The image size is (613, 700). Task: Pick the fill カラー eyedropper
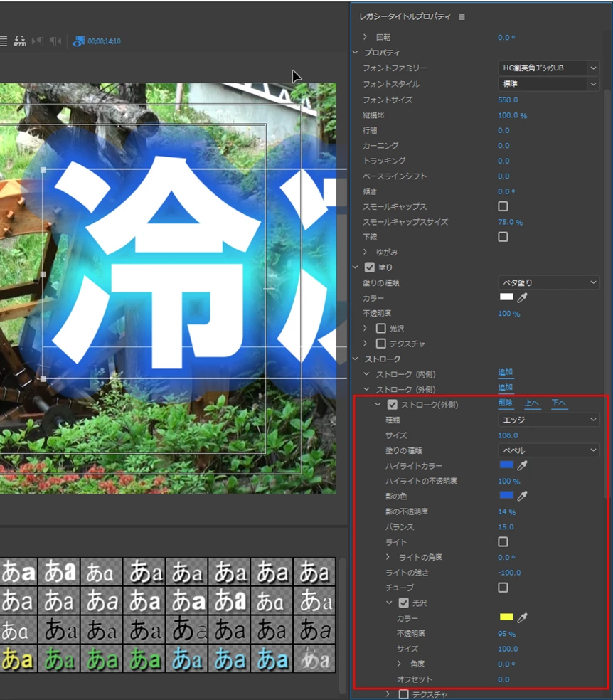[522, 298]
